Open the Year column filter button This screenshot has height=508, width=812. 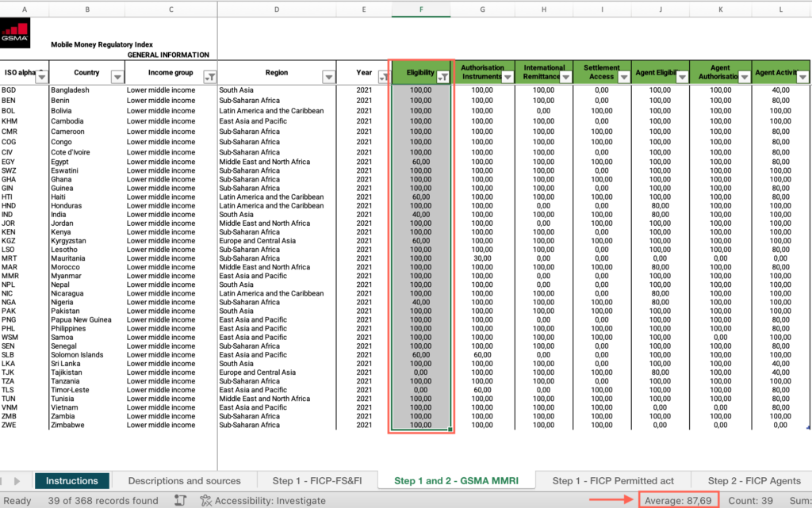pyautogui.click(x=383, y=77)
